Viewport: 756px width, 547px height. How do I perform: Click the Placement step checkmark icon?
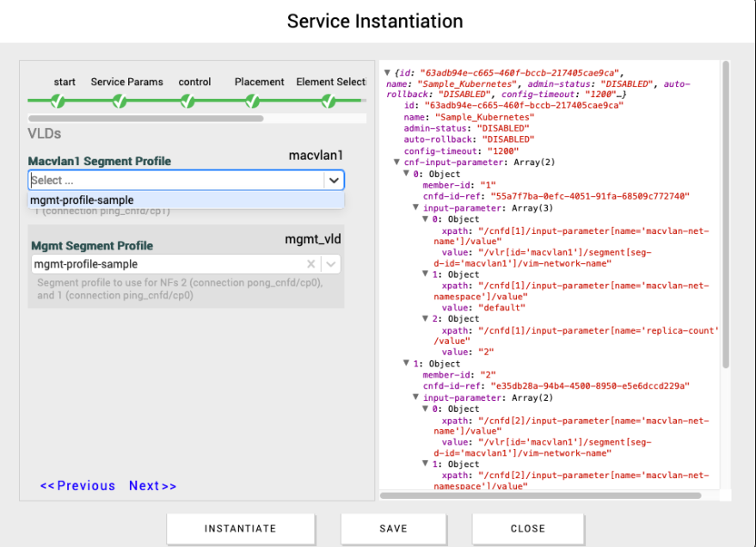253,101
